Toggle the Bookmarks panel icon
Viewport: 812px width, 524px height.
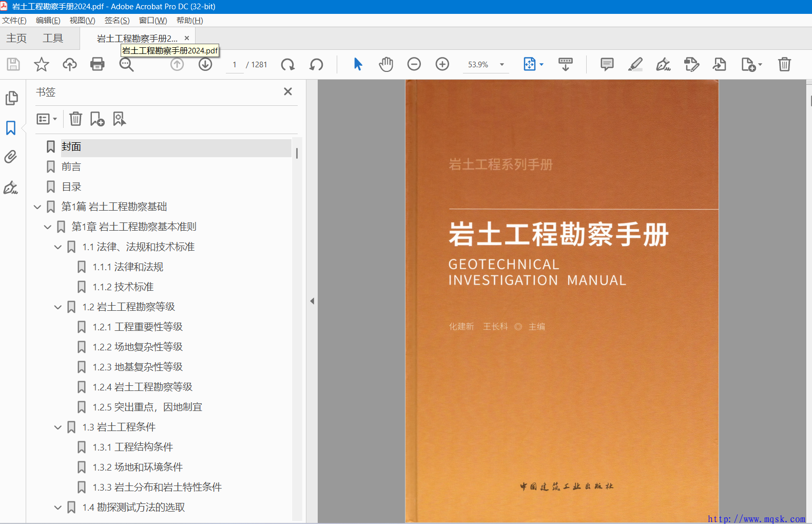click(x=11, y=127)
